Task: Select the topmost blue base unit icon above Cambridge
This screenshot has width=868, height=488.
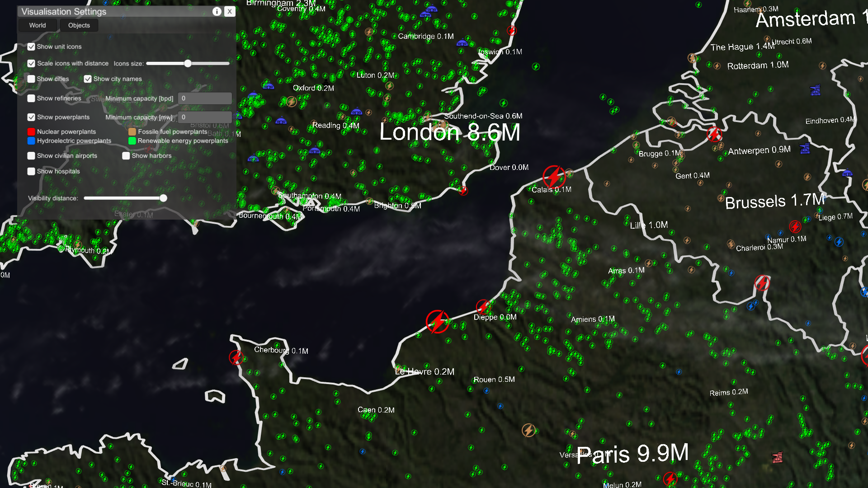Action: pos(432,9)
